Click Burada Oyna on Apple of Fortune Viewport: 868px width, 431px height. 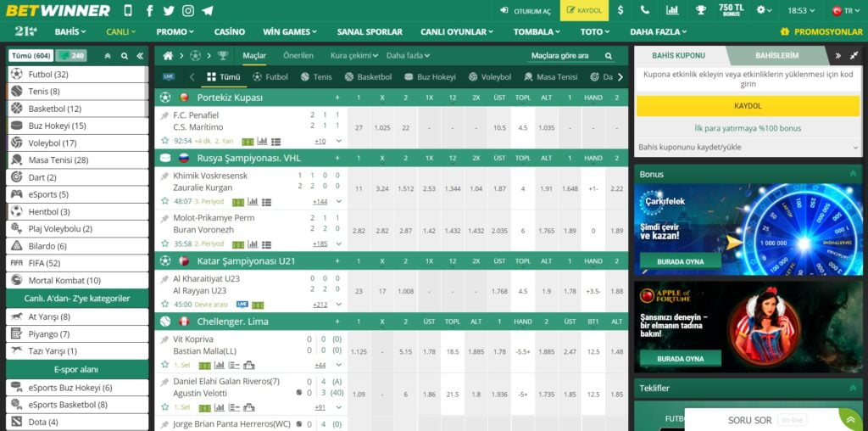681,358
